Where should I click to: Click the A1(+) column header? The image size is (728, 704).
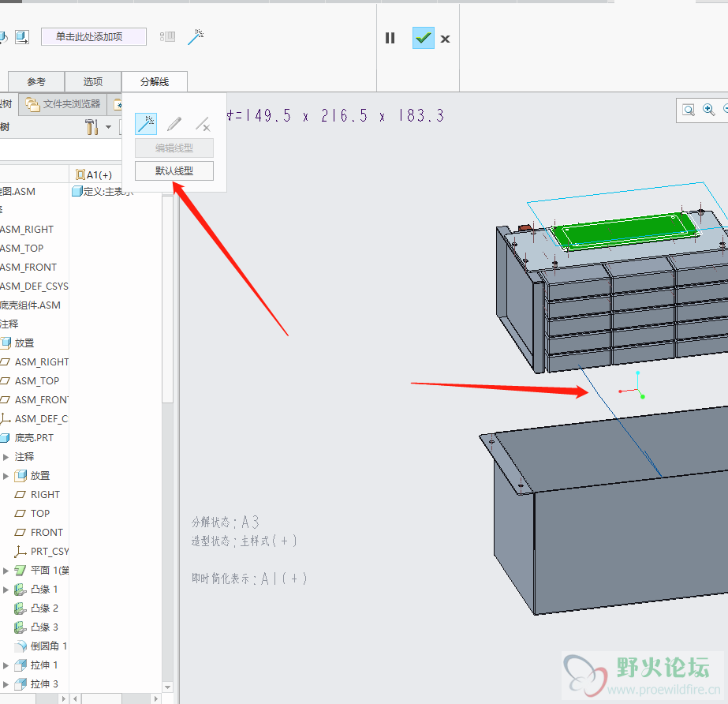point(94,174)
